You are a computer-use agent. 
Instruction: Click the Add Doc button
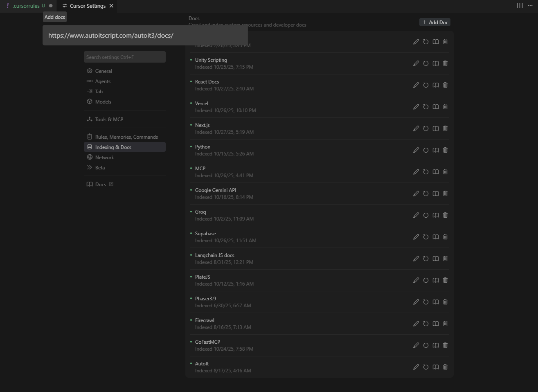tap(435, 22)
